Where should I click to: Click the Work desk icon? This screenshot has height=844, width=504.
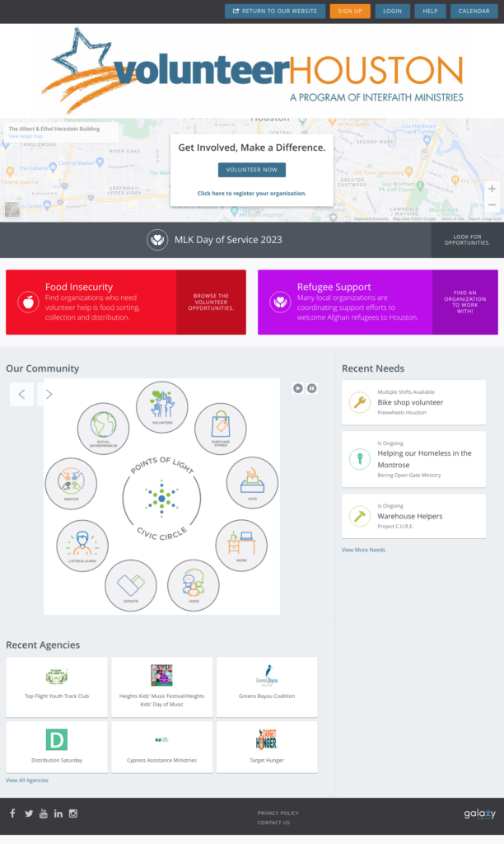pos(241,545)
